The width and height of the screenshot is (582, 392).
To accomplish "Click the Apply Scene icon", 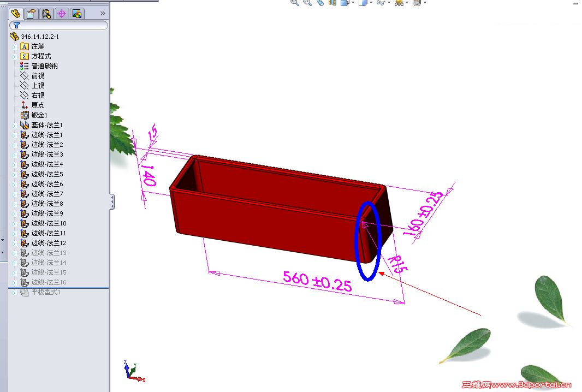I will 399,2.
